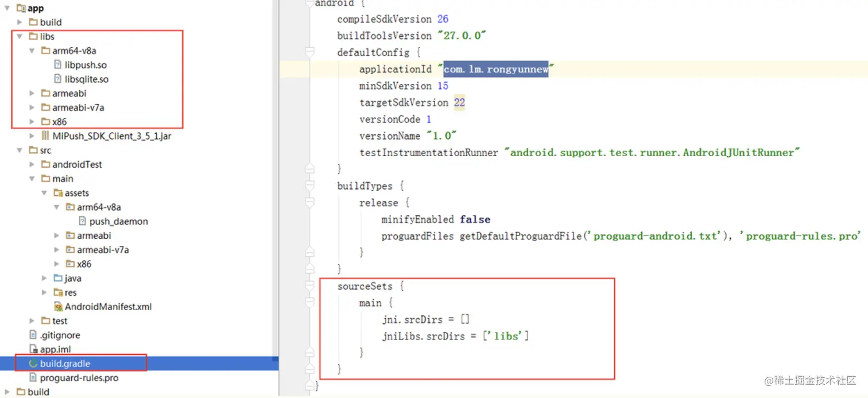Collapse the src folder
868x398 pixels.
(x=20, y=150)
